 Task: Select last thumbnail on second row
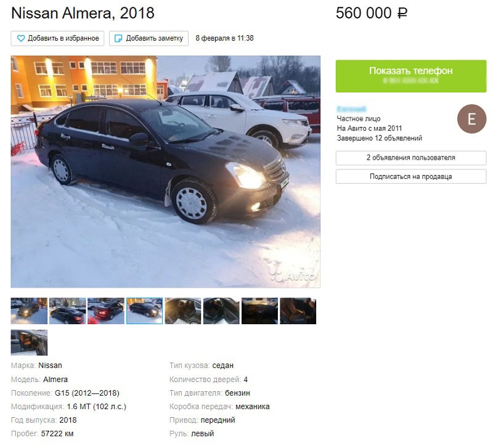coord(29,343)
